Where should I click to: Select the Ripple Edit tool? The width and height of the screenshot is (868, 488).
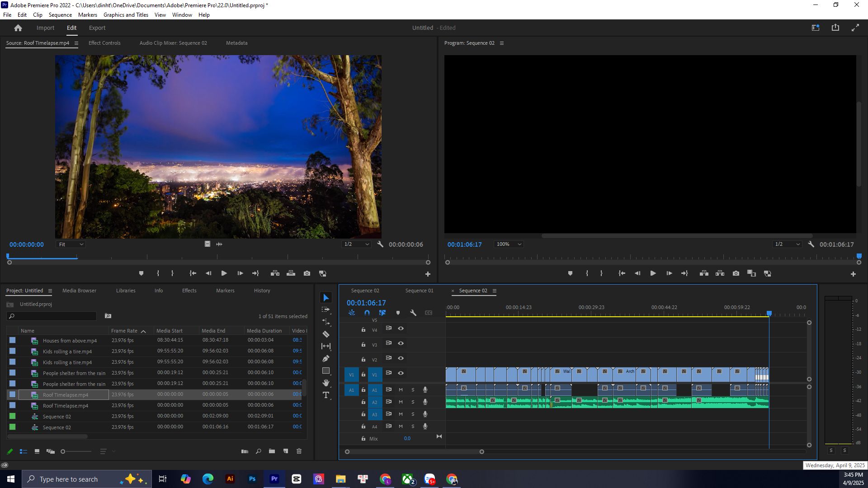click(x=325, y=322)
